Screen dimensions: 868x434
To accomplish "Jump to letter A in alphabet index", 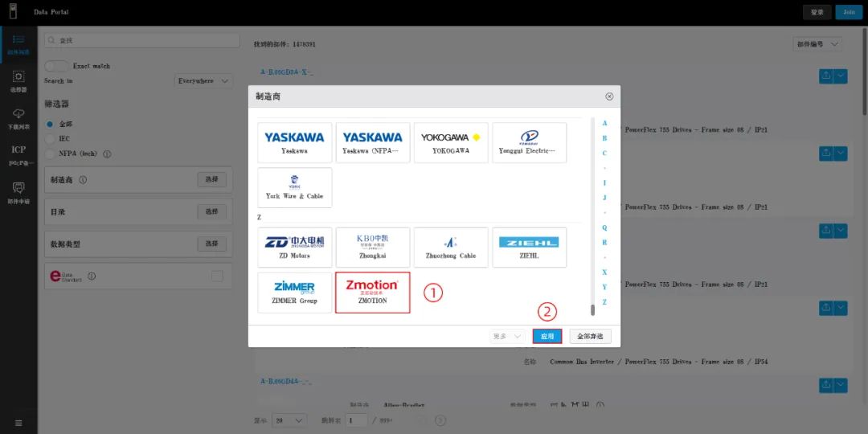I will 604,123.
